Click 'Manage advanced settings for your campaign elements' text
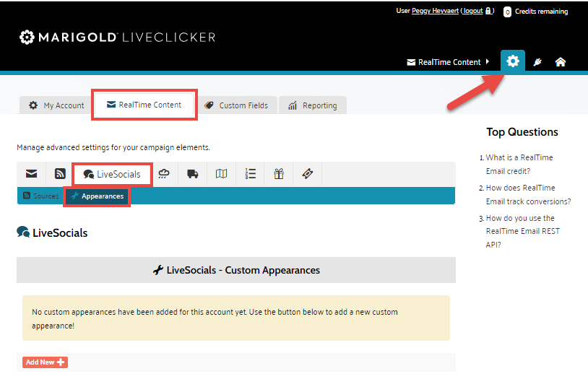 pos(113,147)
